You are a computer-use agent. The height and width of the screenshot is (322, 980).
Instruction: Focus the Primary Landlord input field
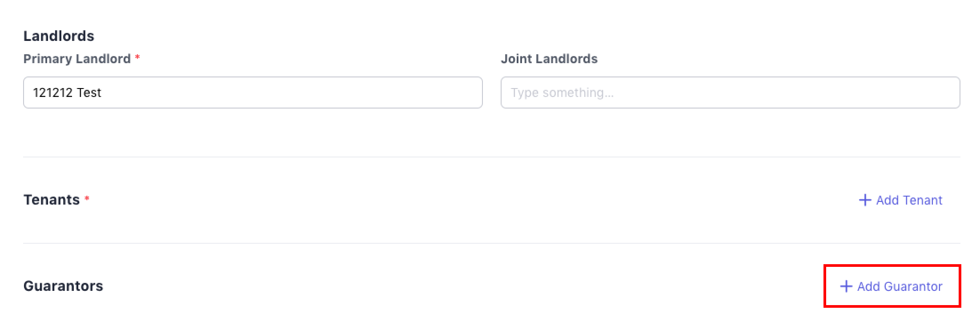[x=253, y=93]
